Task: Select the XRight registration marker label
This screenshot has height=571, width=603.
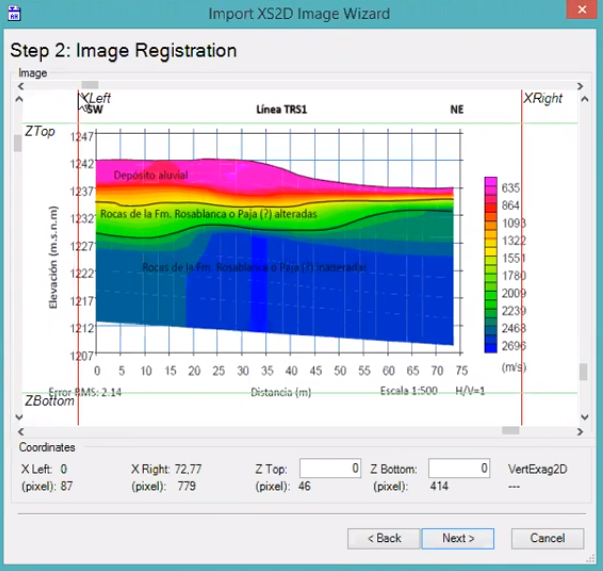Action: click(543, 98)
